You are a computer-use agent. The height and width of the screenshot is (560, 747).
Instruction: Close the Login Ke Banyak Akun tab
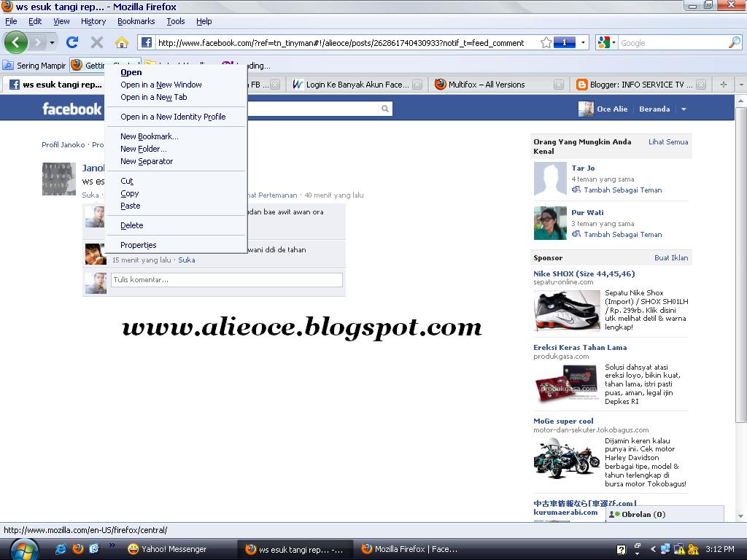[x=417, y=85]
